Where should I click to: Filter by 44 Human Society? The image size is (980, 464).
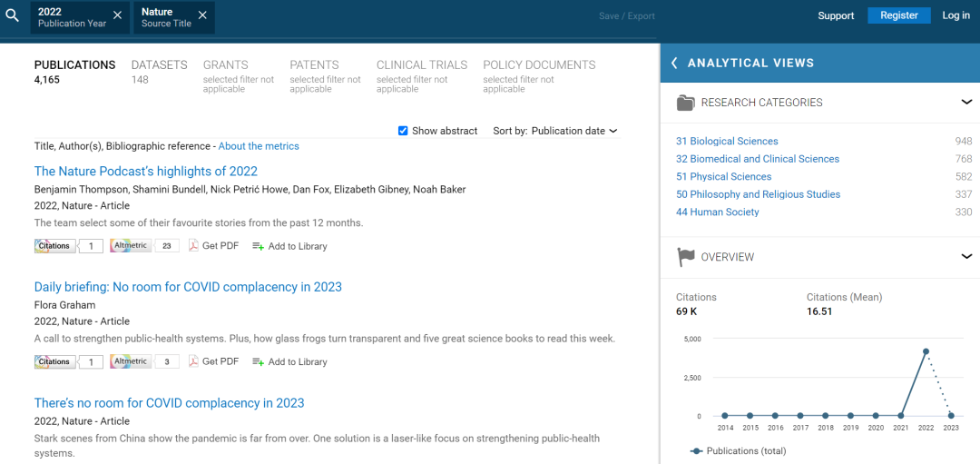pos(718,212)
